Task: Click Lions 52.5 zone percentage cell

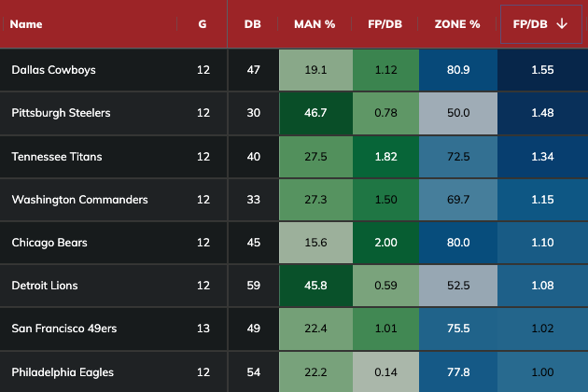Action: pos(457,286)
